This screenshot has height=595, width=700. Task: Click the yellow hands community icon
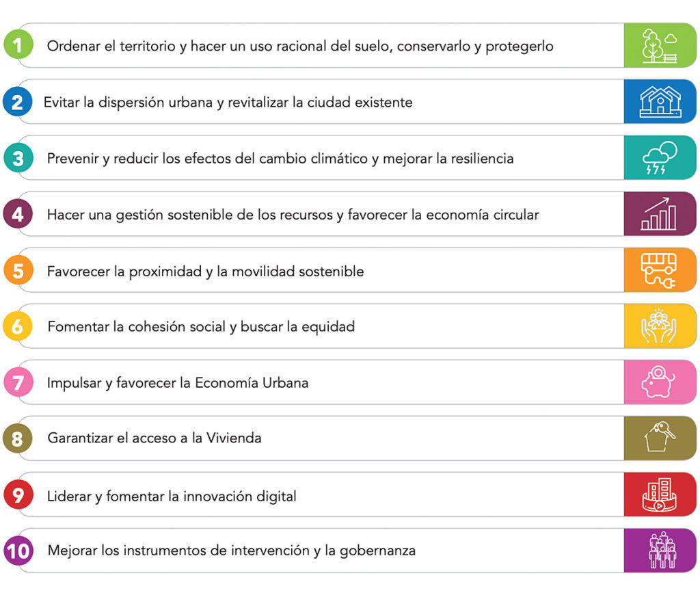659,326
